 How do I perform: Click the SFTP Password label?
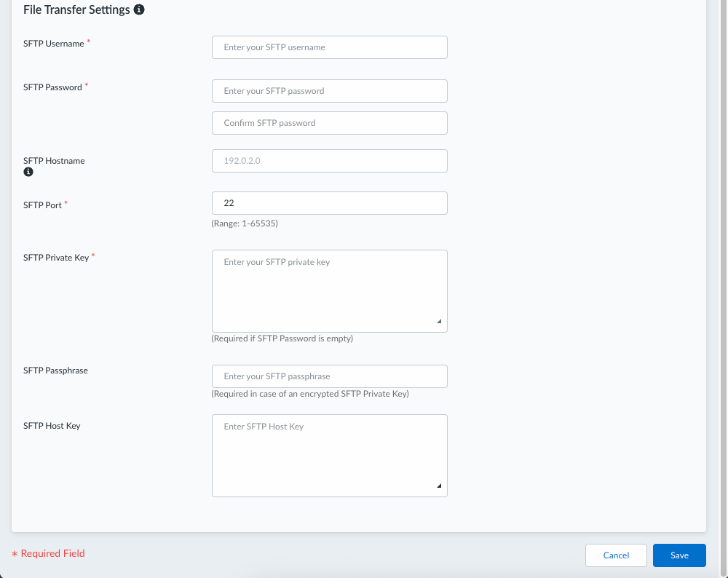coord(52,87)
